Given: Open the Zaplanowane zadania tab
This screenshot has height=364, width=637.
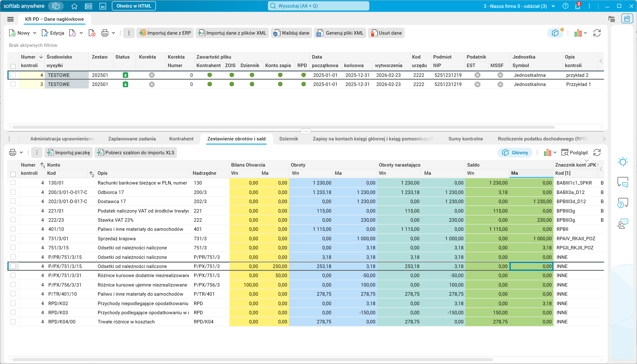Looking at the screenshot, I should click(132, 139).
